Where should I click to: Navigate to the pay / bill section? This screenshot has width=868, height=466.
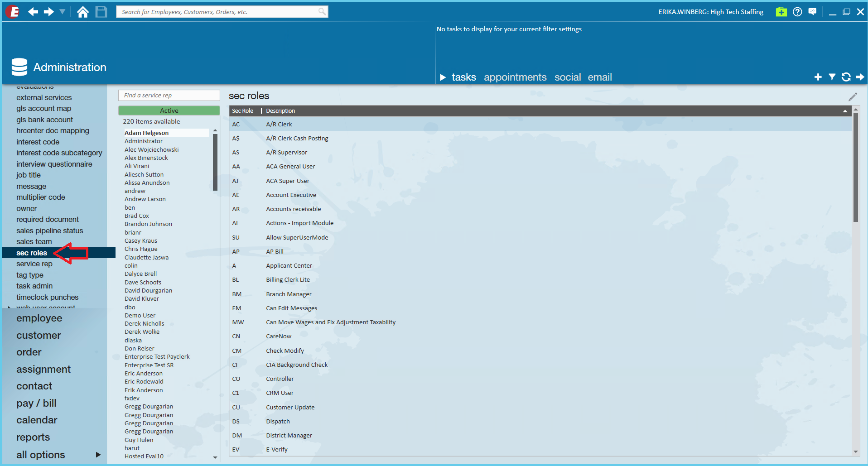click(37, 404)
